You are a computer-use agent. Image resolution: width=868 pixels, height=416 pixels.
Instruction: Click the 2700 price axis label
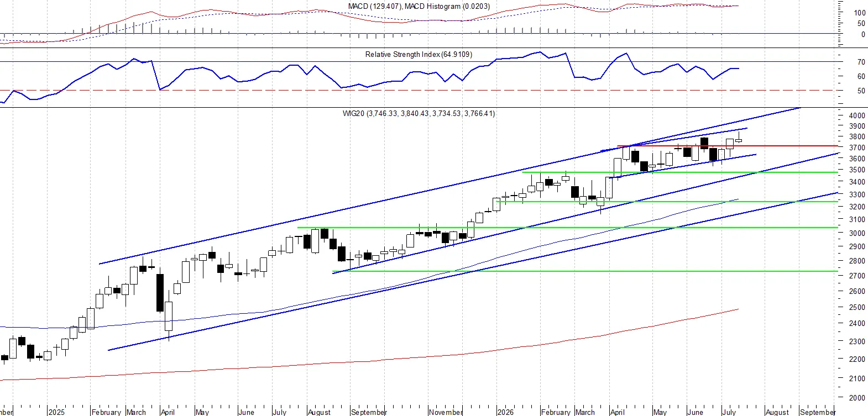coord(857,276)
